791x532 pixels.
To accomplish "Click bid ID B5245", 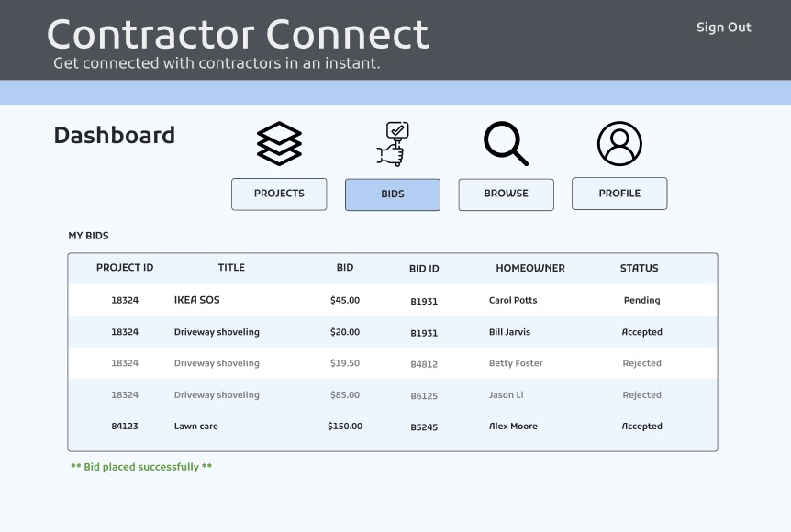I will (424, 427).
